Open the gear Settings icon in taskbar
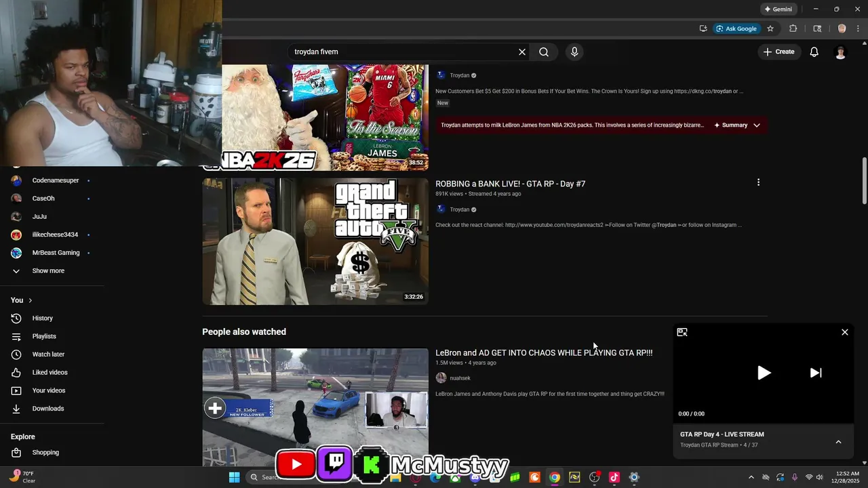The height and width of the screenshot is (488, 868). tap(634, 477)
